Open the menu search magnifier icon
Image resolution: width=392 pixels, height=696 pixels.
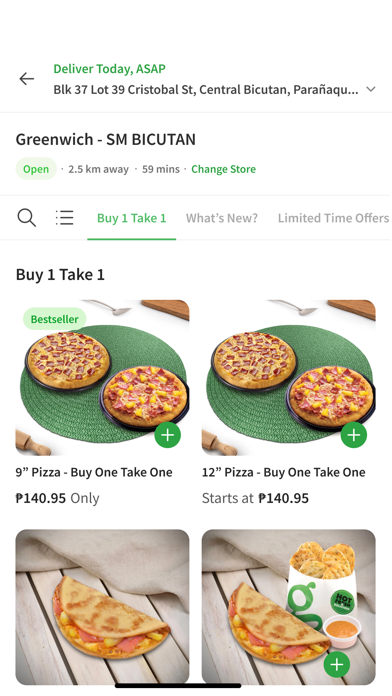coord(27,218)
